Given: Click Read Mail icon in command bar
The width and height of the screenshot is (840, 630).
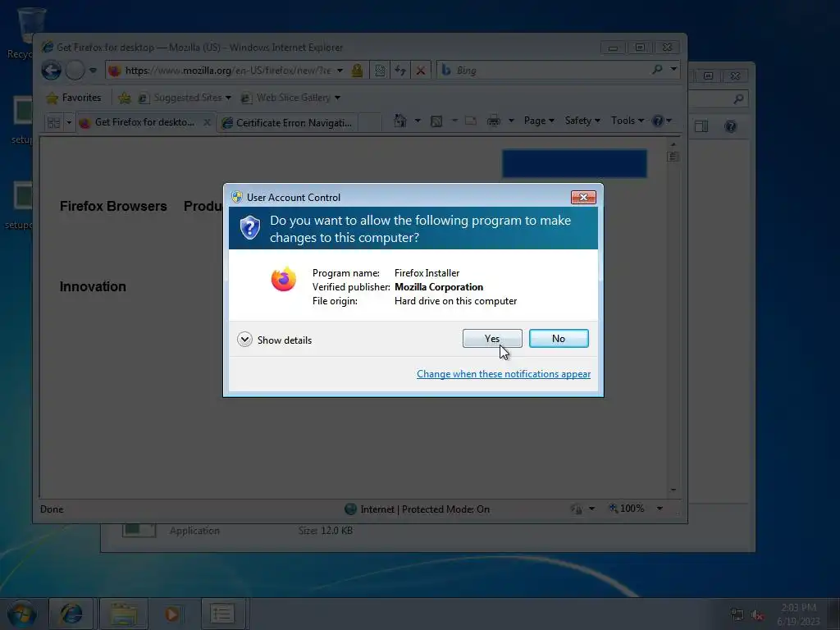Looking at the screenshot, I should pyautogui.click(x=470, y=121).
